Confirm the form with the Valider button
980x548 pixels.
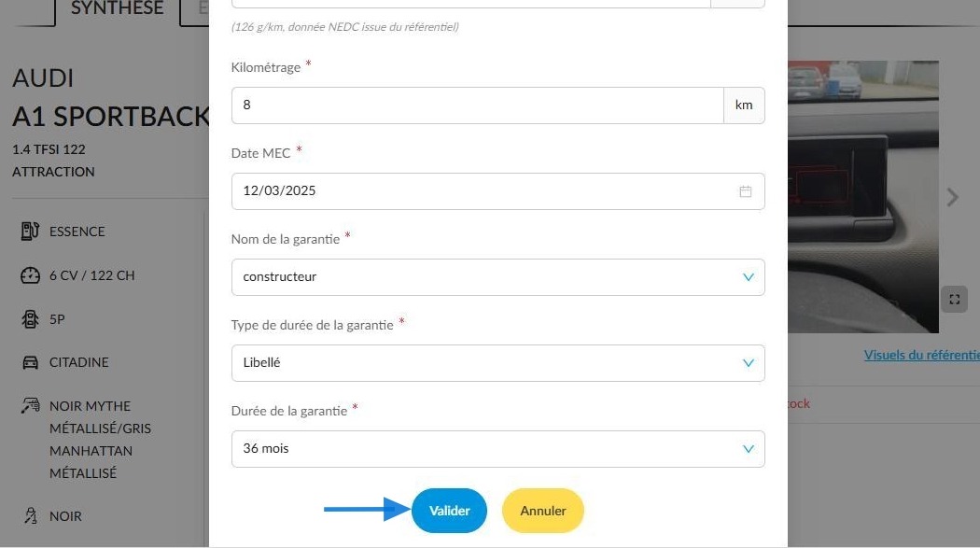[x=449, y=511]
